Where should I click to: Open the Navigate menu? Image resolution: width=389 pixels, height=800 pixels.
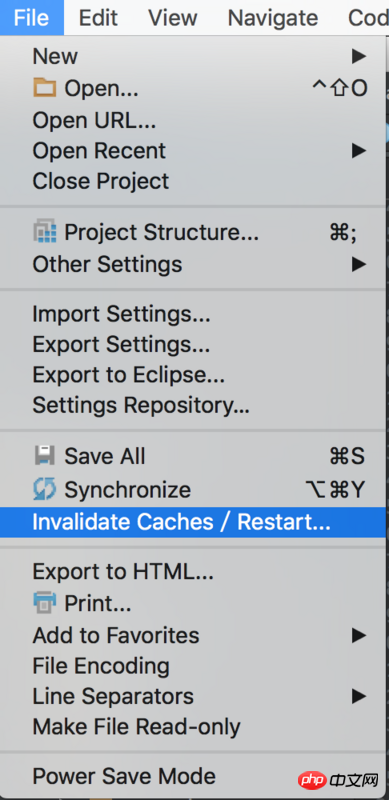[x=273, y=18]
